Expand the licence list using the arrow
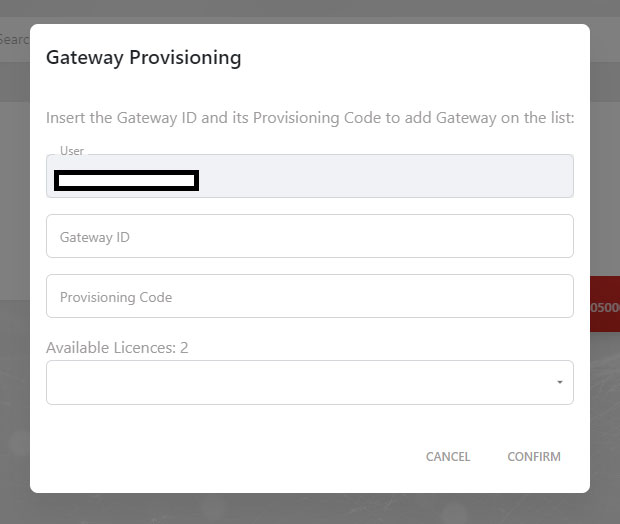This screenshot has width=620, height=524. pyautogui.click(x=559, y=382)
